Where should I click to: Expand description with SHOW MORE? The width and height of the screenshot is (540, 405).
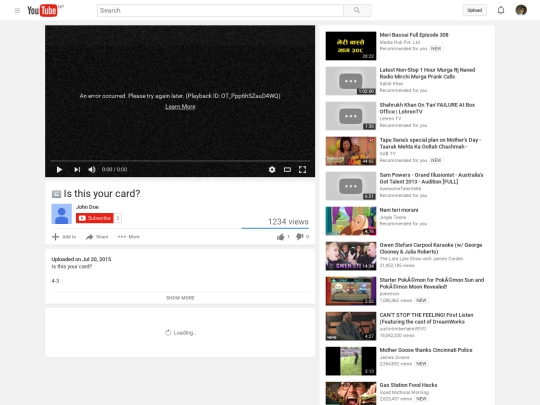(180, 298)
